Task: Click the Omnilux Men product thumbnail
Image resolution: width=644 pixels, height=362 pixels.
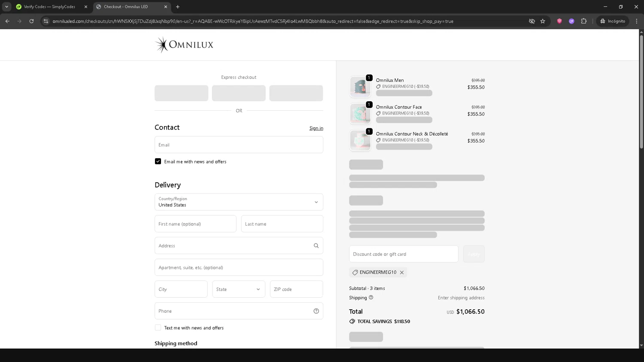Action: [360, 87]
